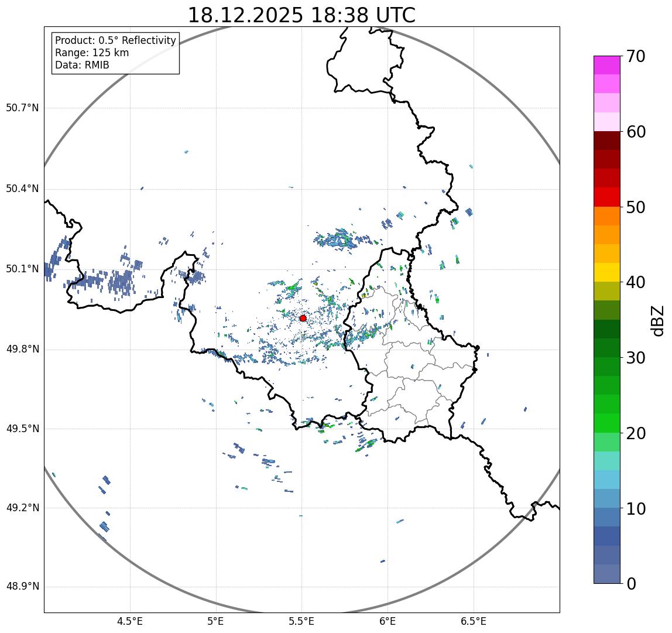Click the 4.5°E longitude label
Viewport: 672px width, 633px height.
point(130,621)
